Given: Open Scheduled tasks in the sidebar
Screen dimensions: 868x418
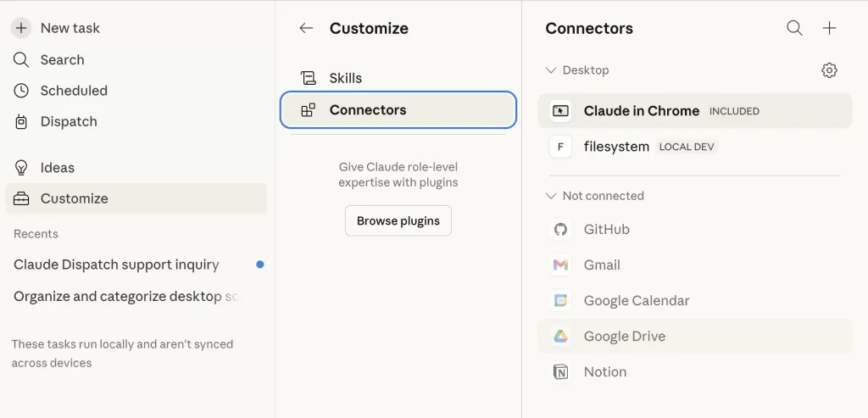Looking at the screenshot, I should point(73,91).
